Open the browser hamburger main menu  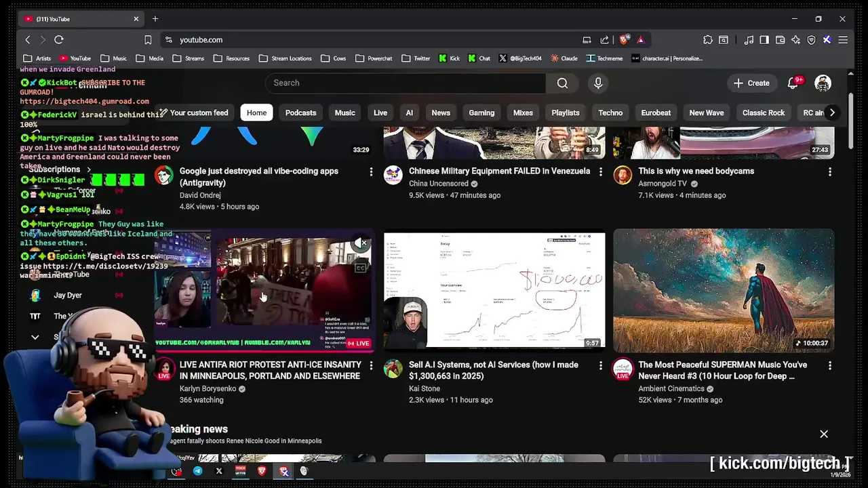coord(843,40)
